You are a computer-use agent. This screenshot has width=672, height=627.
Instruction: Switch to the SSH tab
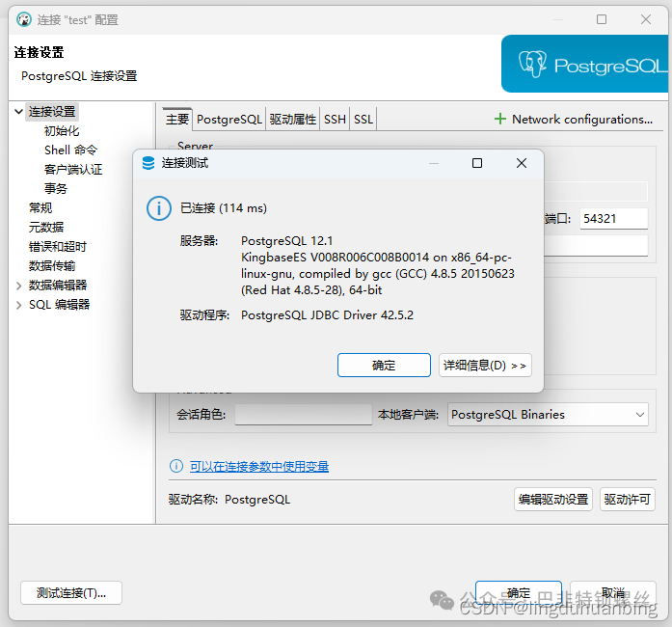(x=335, y=120)
